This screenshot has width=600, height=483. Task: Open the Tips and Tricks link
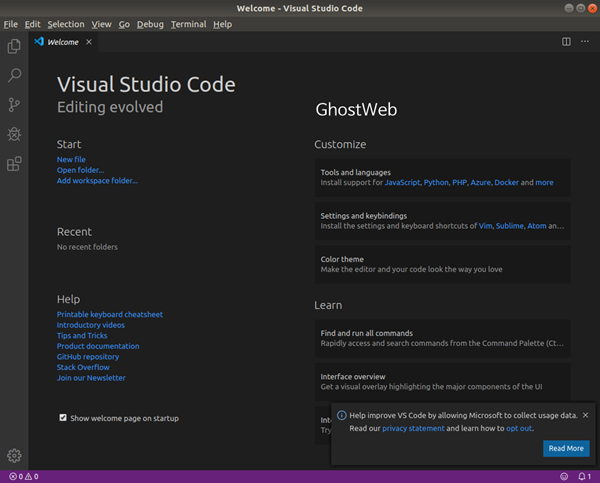coord(82,336)
